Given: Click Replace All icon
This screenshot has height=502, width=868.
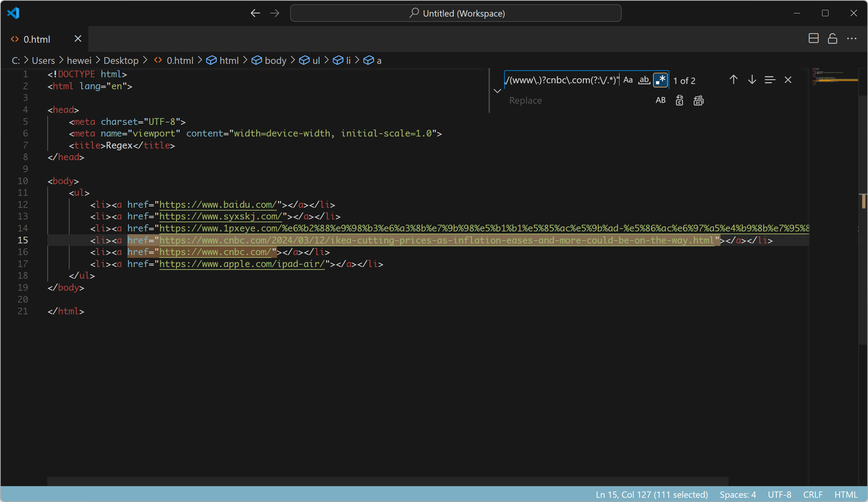Looking at the screenshot, I should click(x=698, y=101).
